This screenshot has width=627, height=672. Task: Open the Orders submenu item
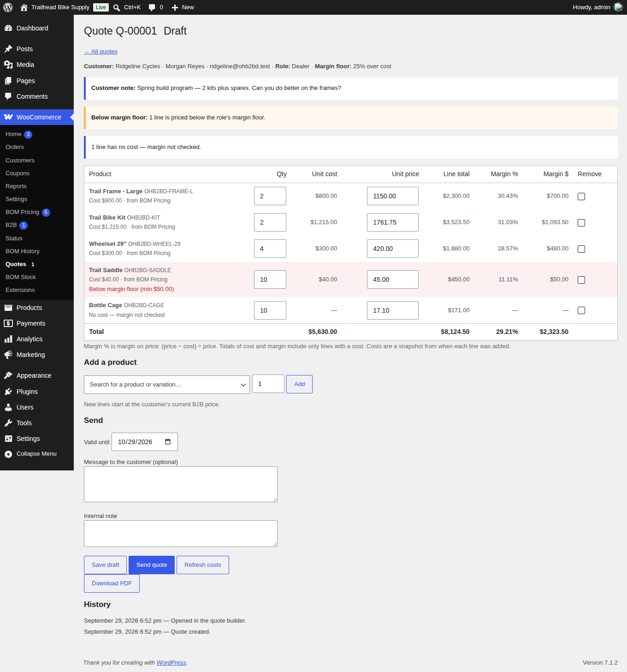[x=15, y=147]
